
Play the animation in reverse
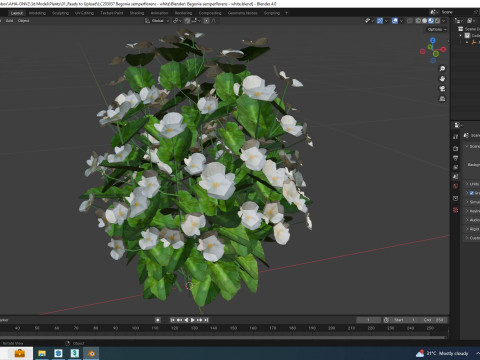tap(186, 320)
